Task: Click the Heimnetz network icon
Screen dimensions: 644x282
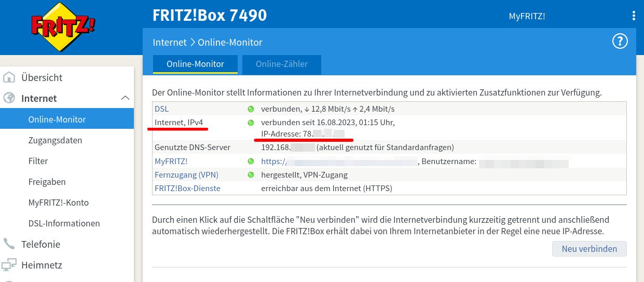Action: point(9,265)
